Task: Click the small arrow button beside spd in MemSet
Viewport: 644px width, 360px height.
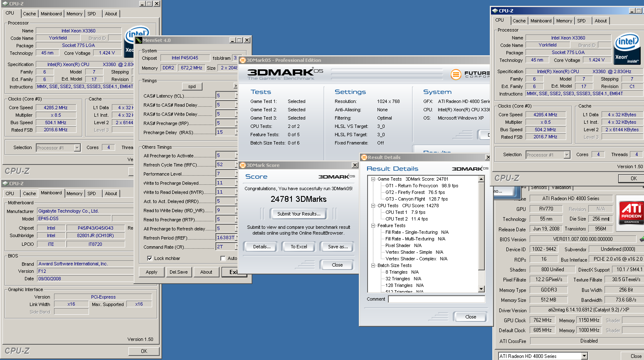Action: 235,86
